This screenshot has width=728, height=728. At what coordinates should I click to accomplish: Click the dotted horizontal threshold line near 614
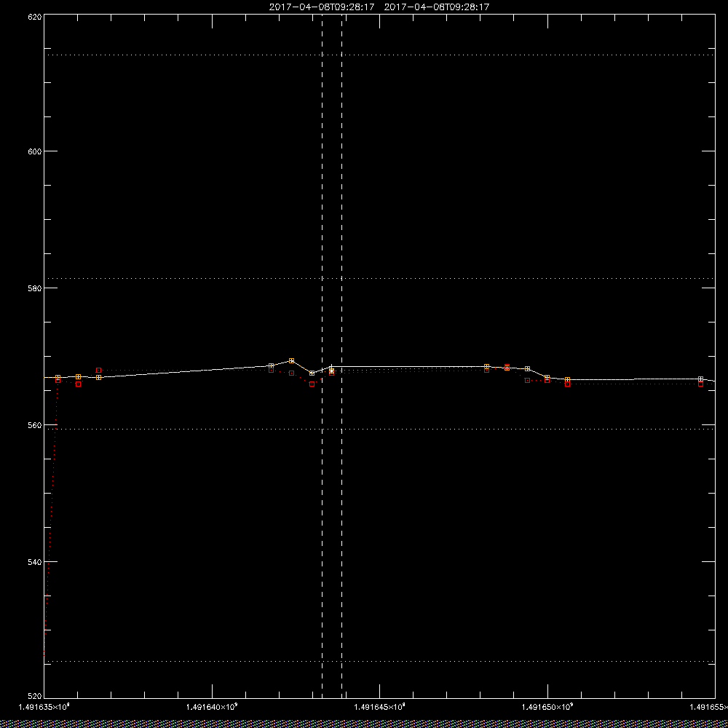[x=379, y=55]
